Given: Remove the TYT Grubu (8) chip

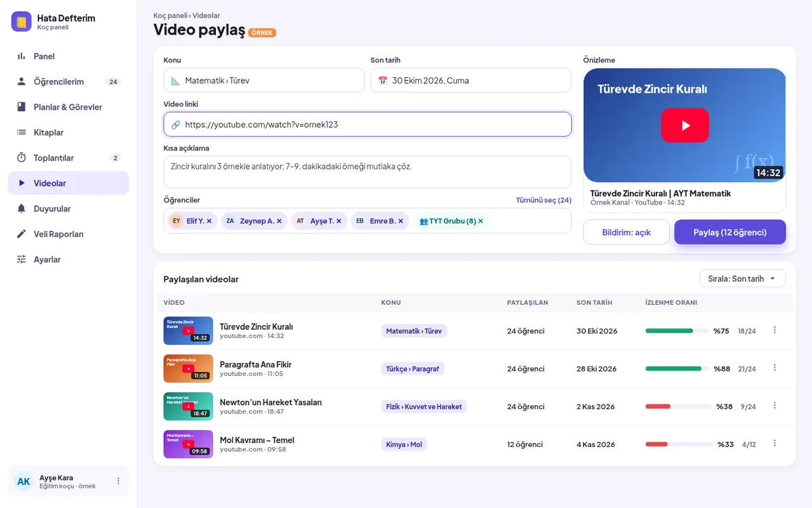Looking at the screenshot, I should 480,221.
